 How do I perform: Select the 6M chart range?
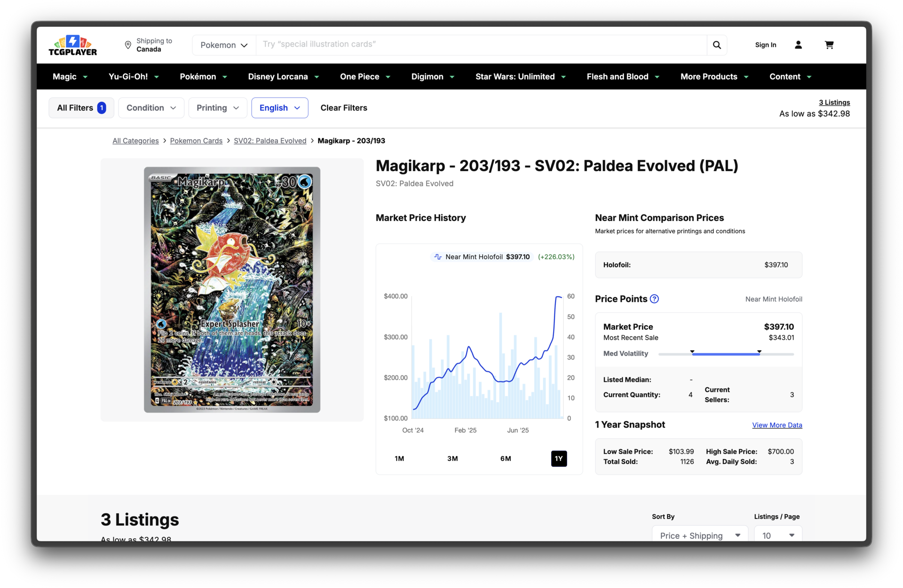click(x=506, y=459)
